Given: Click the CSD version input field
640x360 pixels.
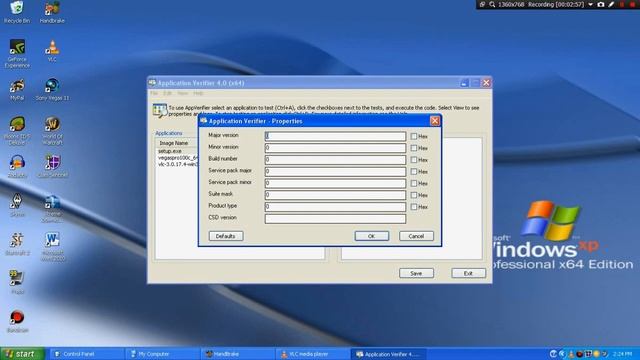Looking at the screenshot, I should (335, 219).
